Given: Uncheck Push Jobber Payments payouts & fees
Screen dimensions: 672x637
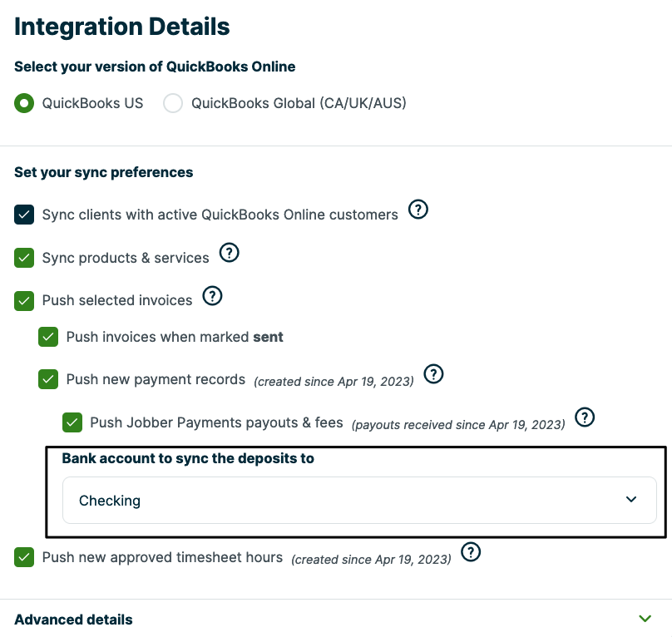Looking at the screenshot, I should 72,422.
